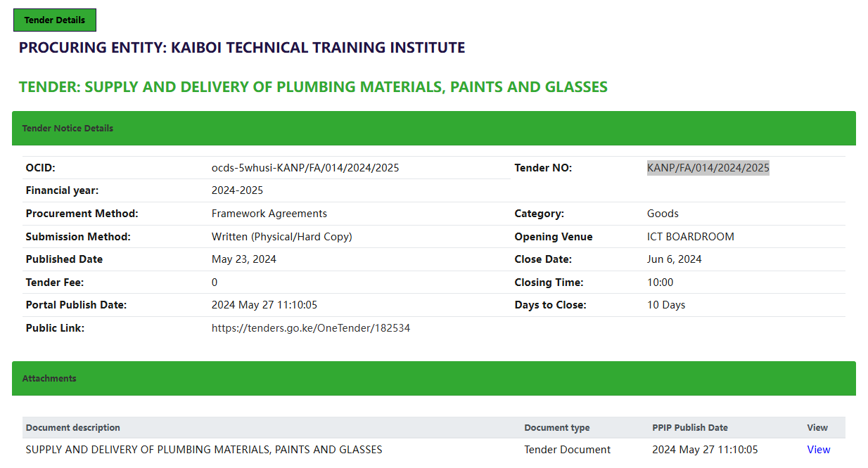This screenshot has height=468, width=868.
Task: Click the ICT BOARDROOM opening venue
Action: 691,237
